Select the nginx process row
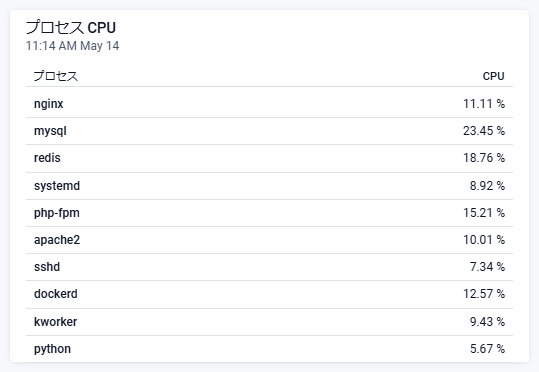The image size is (539, 372). coord(269,103)
